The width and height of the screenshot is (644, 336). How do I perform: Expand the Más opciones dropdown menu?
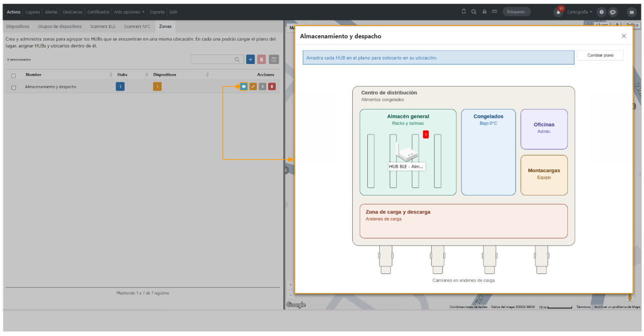click(130, 12)
